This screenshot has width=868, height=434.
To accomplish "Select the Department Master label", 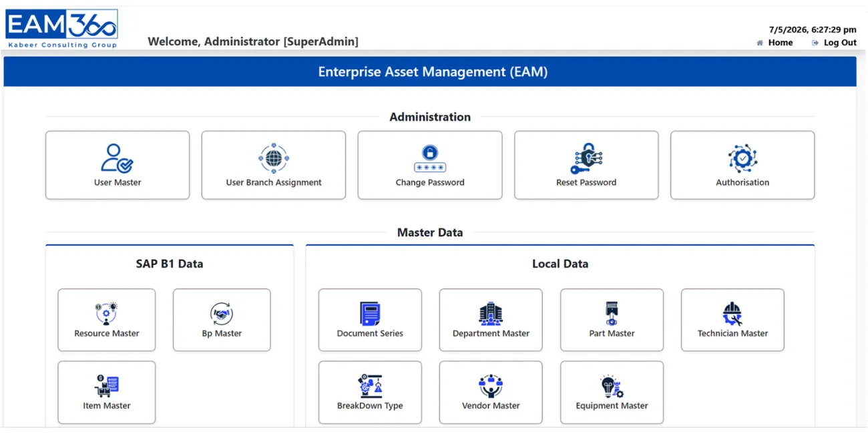I will tap(491, 333).
